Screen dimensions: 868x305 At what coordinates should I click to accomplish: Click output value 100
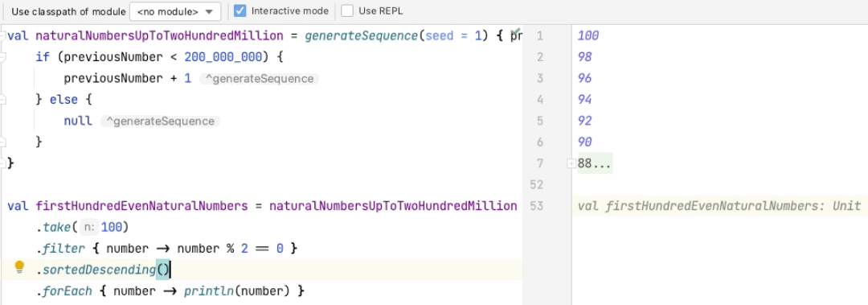coord(588,36)
